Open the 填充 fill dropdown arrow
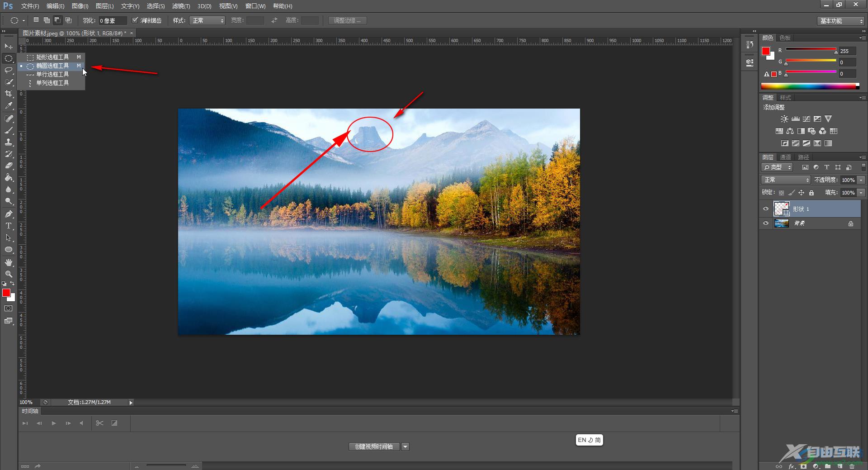The image size is (868, 470). click(861, 193)
